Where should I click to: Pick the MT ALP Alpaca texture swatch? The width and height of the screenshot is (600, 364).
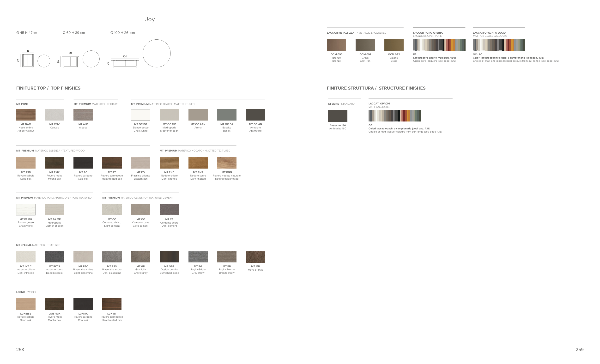click(x=83, y=115)
